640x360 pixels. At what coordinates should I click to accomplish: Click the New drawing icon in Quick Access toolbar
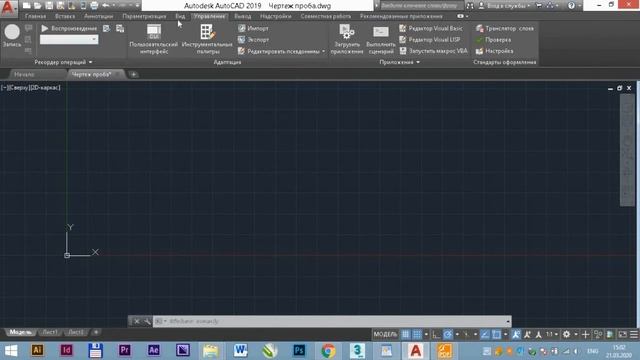pos(27,5)
